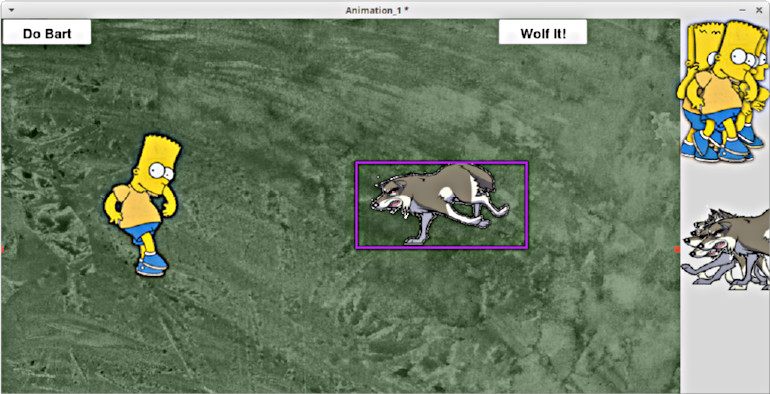Click the Animation_1 window title
Image resolution: width=770 pixels, height=394 pixels.
click(377, 10)
